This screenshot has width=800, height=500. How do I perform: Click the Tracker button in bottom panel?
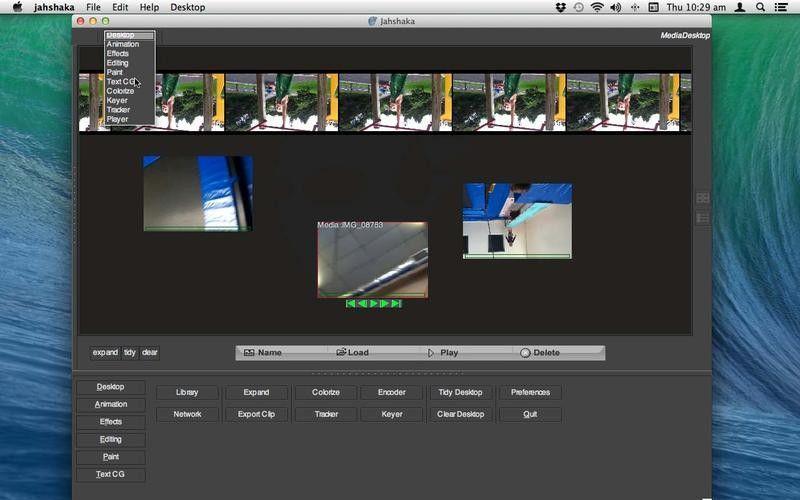click(326, 414)
